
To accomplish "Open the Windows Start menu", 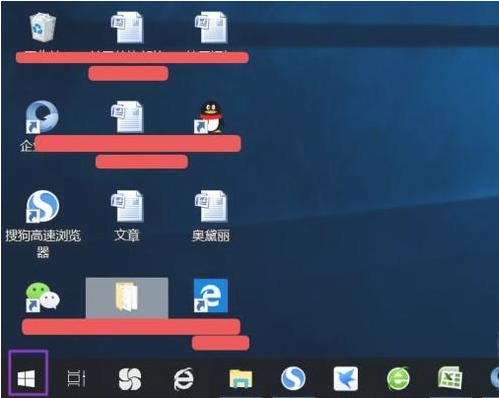I will [x=26, y=379].
